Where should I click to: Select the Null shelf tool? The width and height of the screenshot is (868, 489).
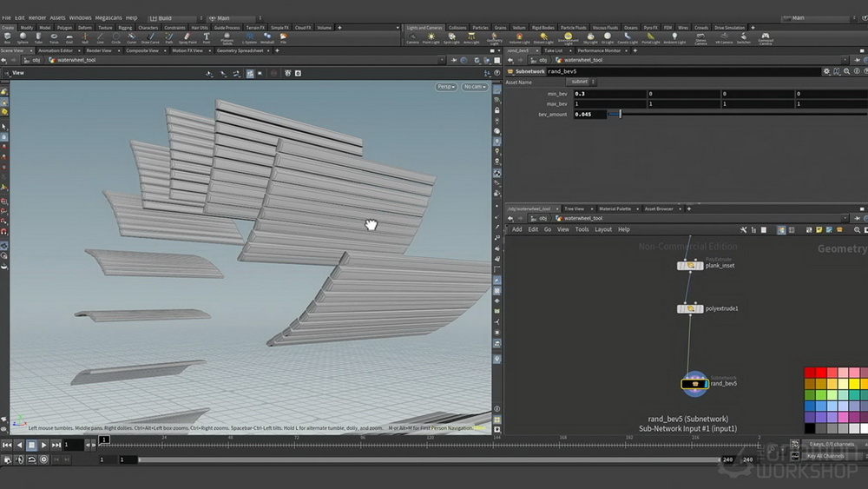tap(85, 37)
